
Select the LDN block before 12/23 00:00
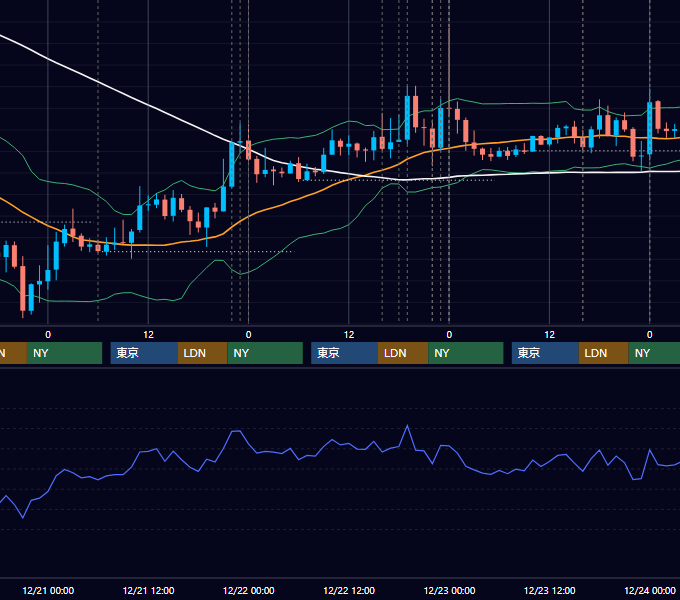coord(403,353)
